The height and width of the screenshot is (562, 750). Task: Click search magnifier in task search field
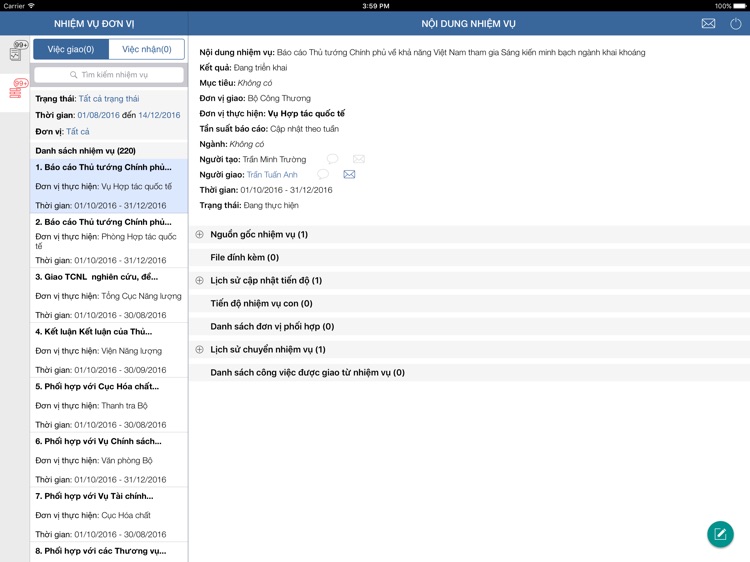[x=74, y=75]
